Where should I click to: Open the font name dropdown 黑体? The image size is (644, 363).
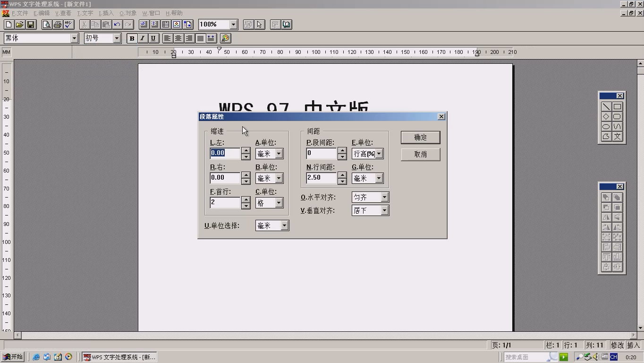click(x=74, y=38)
